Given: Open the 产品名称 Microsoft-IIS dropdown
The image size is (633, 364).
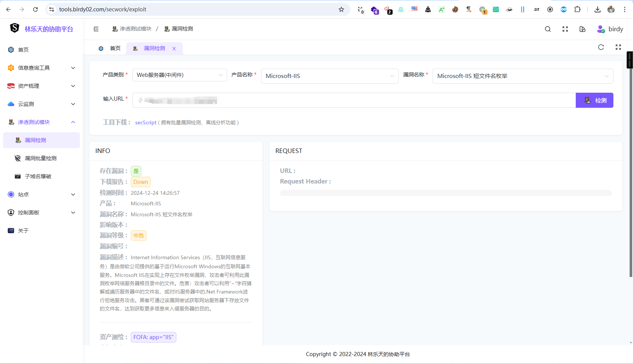Looking at the screenshot, I should coord(329,76).
